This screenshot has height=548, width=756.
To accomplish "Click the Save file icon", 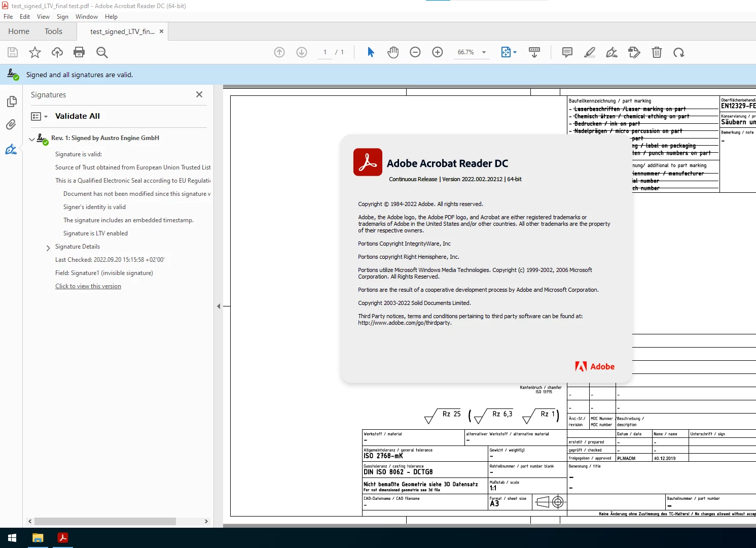I will coord(13,52).
